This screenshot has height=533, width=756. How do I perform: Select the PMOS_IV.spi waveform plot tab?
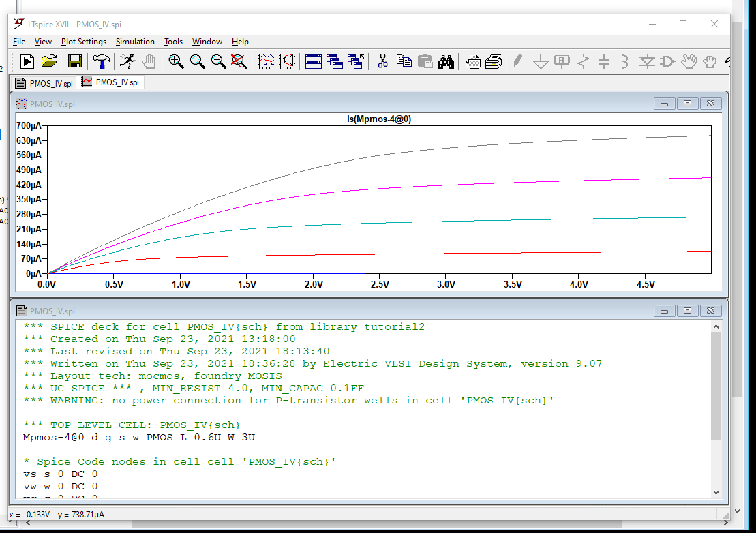pos(110,83)
